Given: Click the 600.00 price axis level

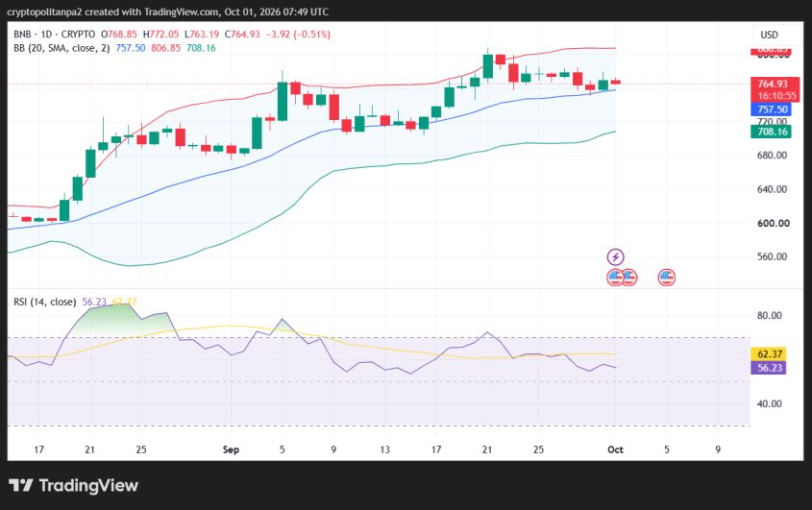Looking at the screenshot, I should click(774, 223).
